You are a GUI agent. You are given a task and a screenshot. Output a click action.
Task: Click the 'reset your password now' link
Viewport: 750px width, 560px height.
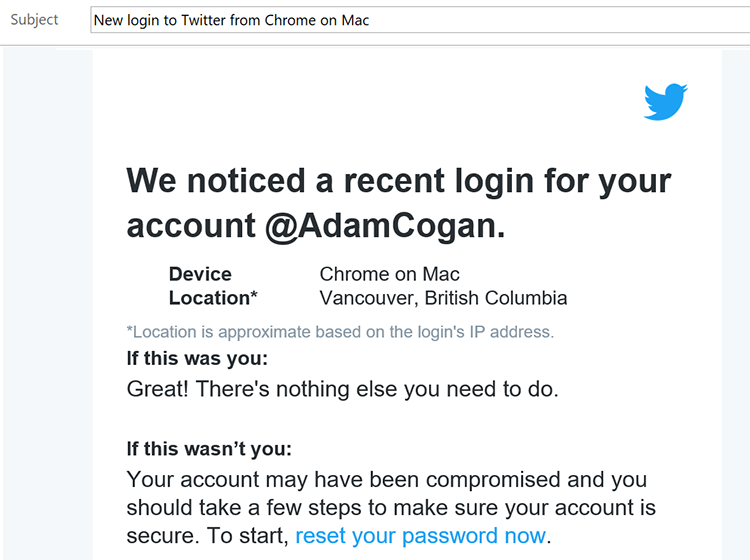[x=420, y=535]
